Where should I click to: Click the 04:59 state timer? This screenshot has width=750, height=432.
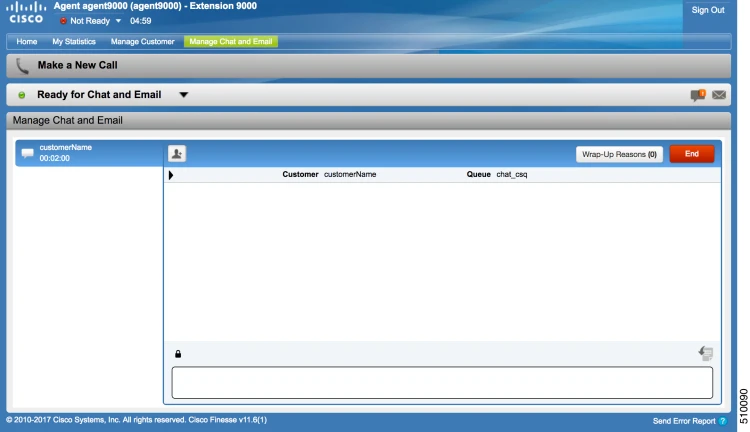[141, 21]
